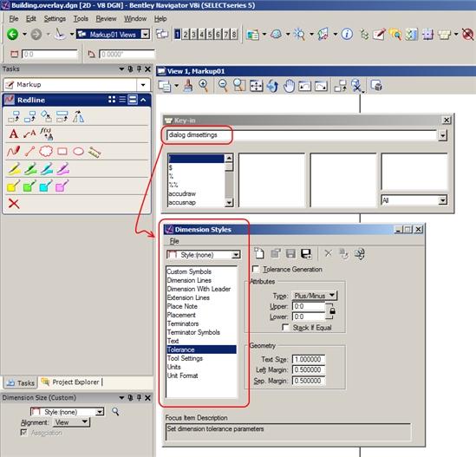Open Style (none) dropdown in Dimension Styles
Screen dimensions: 476x457
click(x=236, y=255)
